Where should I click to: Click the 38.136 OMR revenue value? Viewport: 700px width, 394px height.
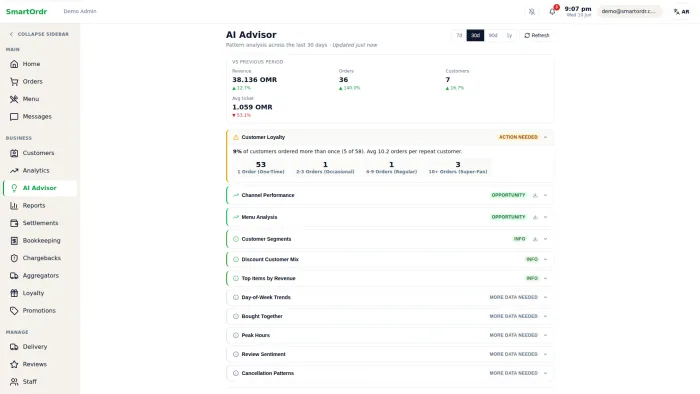(254, 79)
